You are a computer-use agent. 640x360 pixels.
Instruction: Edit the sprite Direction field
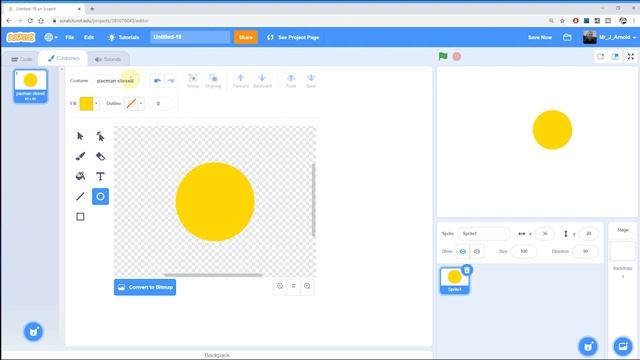click(x=585, y=251)
